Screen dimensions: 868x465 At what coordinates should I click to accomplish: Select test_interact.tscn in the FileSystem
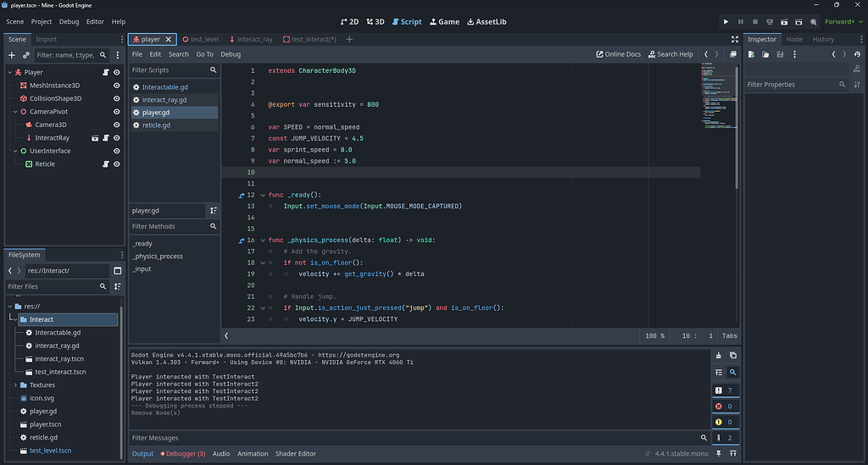(60, 372)
